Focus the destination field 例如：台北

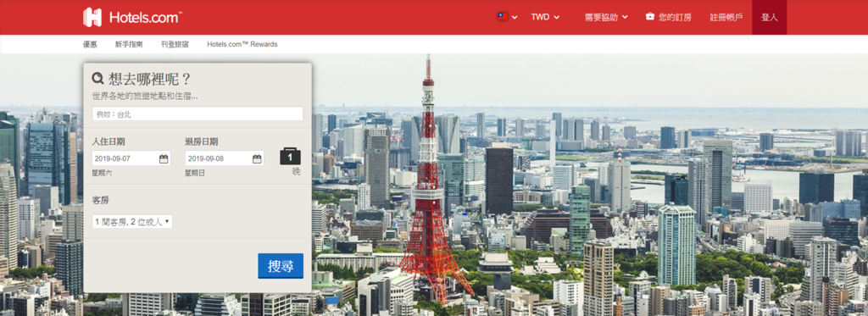(198, 114)
